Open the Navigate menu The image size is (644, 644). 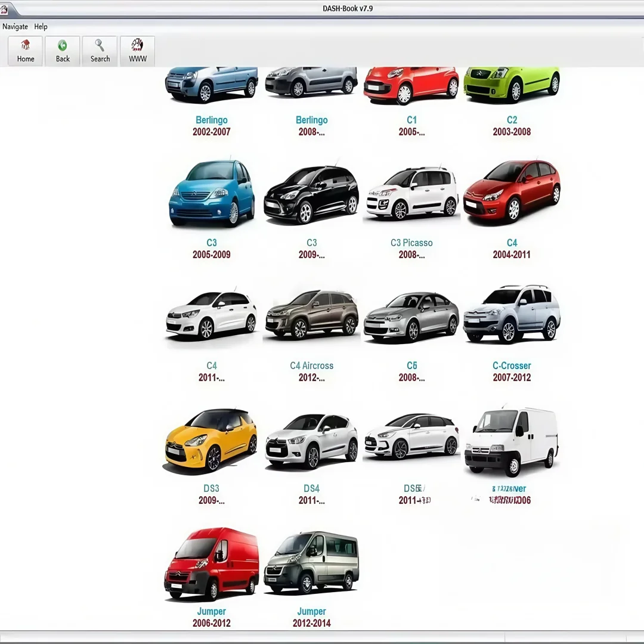click(14, 26)
